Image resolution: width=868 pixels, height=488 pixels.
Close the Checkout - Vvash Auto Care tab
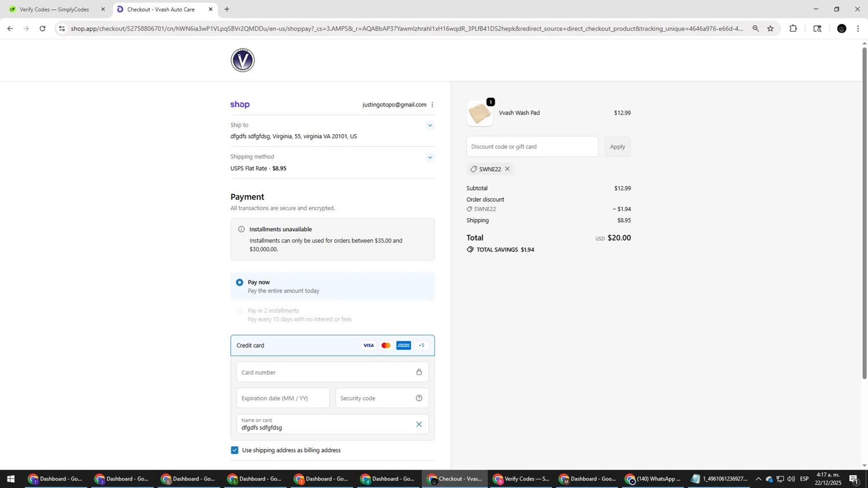pyautogui.click(x=211, y=9)
